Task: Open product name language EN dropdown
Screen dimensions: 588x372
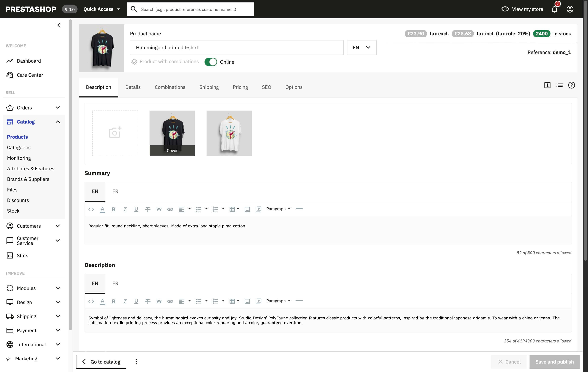Action: (361, 48)
